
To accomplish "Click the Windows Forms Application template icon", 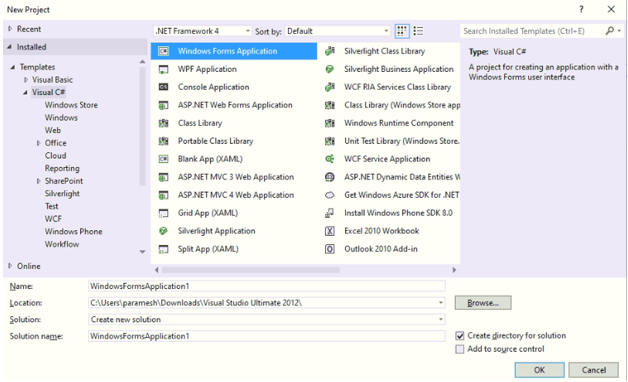I will coord(163,51).
